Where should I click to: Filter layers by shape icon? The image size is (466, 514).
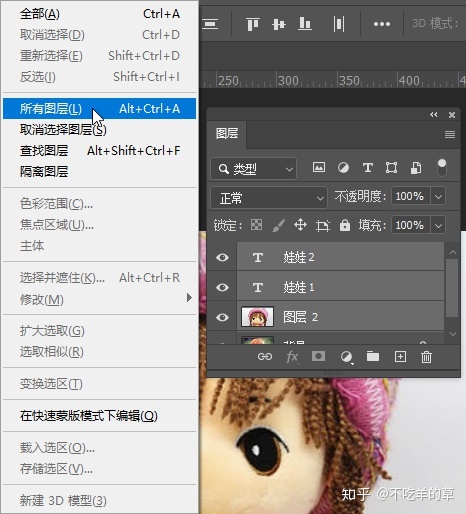[391, 167]
